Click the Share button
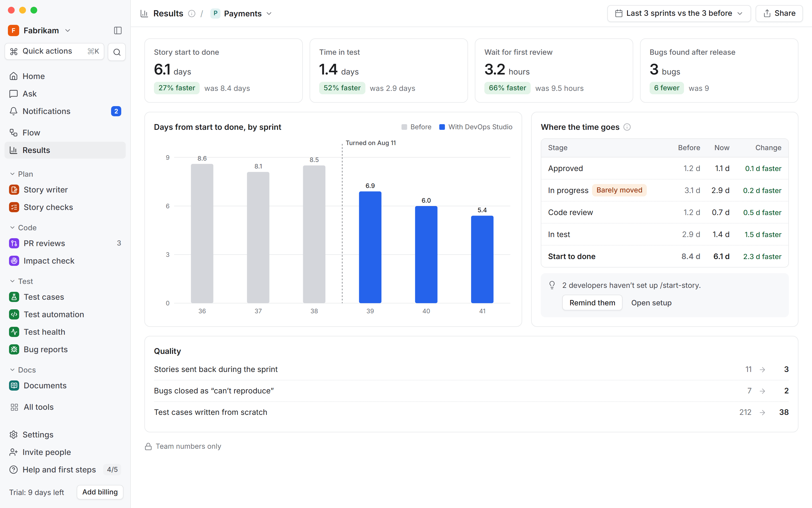This screenshot has height=508, width=812. point(779,14)
